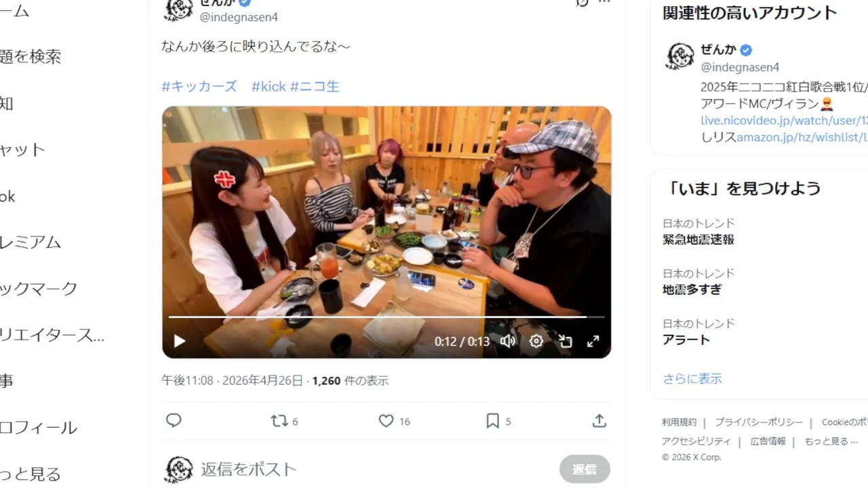Open the 緊急地震速報 trend
The height and width of the screenshot is (488, 868).
pyautogui.click(x=699, y=239)
